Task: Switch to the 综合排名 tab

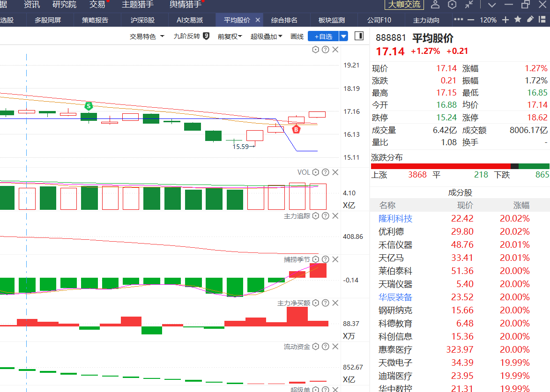Action: (284, 20)
